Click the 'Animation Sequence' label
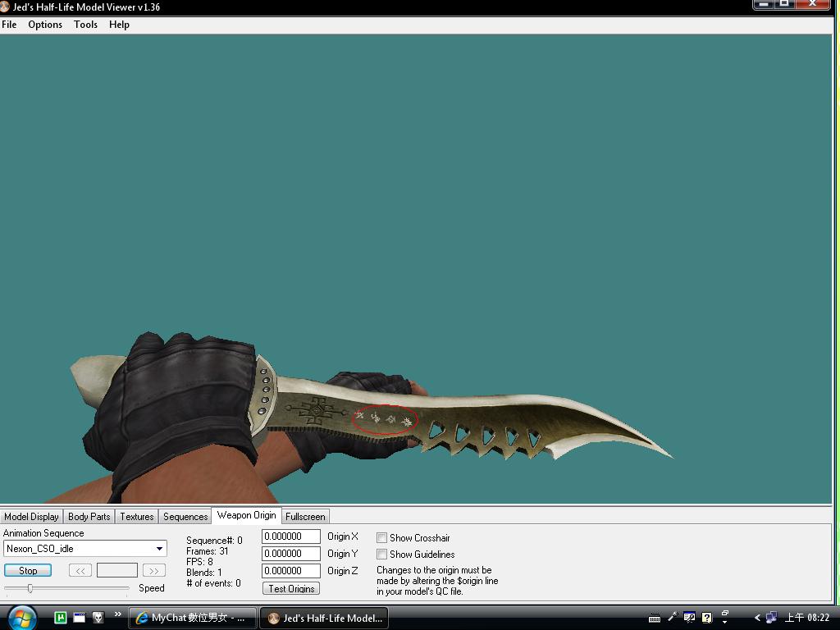Screen dimensions: 840x630 43,533
